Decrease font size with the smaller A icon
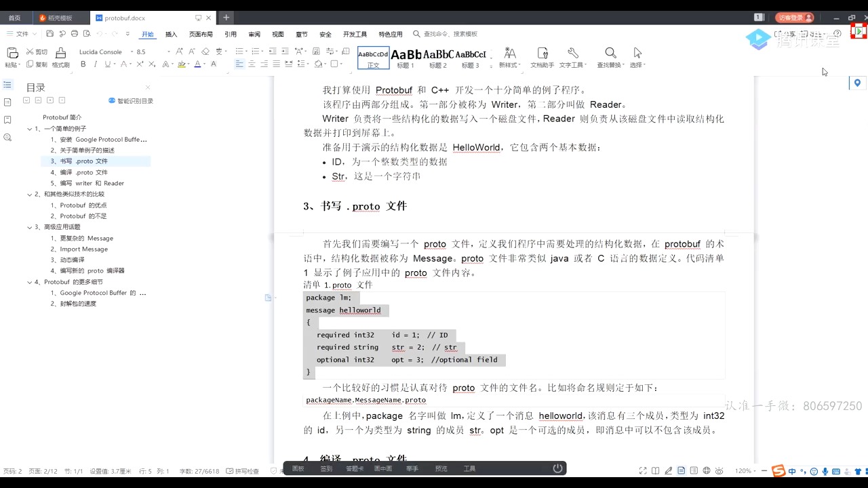 [x=191, y=52]
